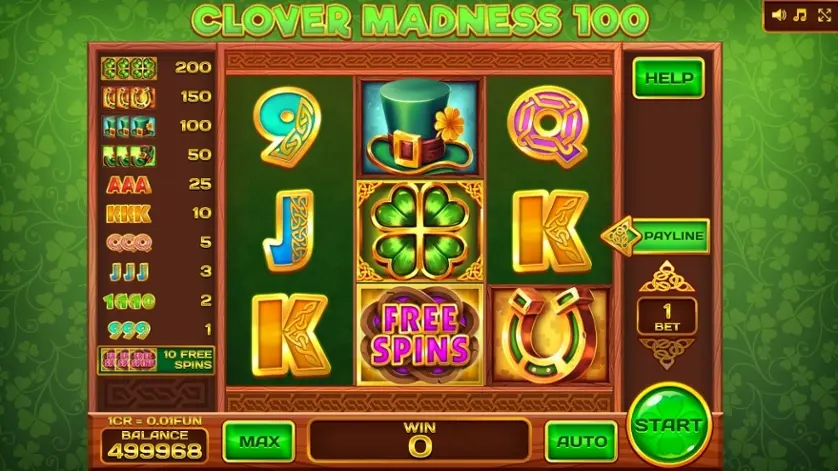Select the PAYLINE arrow indicator
This screenshot has width=838, height=471.
pos(656,236)
